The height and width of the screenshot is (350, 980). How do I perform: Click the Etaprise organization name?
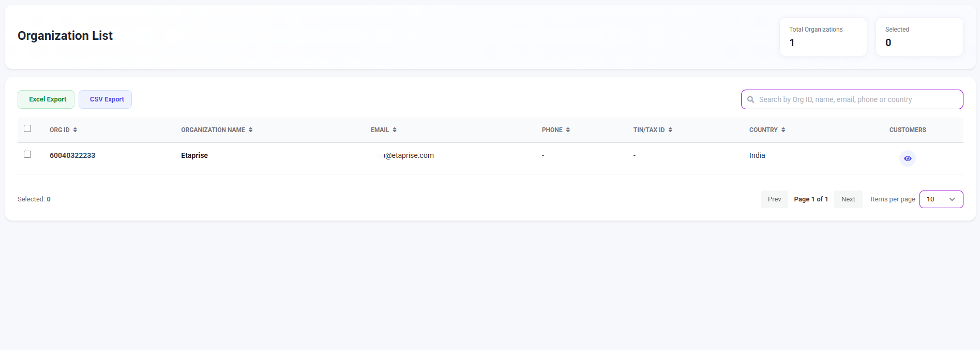pyautogui.click(x=194, y=155)
